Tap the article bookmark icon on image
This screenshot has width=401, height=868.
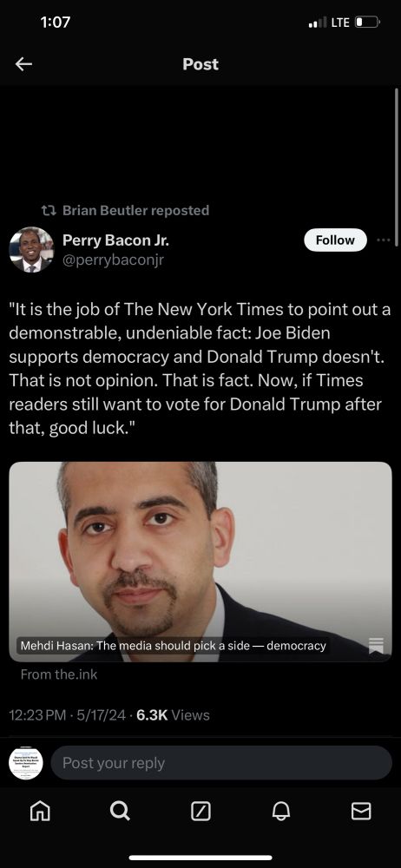[376, 646]
